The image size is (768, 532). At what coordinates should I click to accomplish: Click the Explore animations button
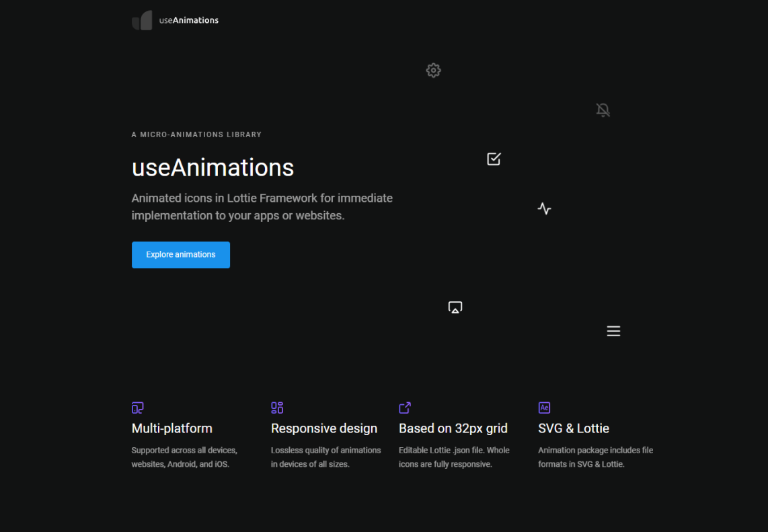click(x=181, y=255)
